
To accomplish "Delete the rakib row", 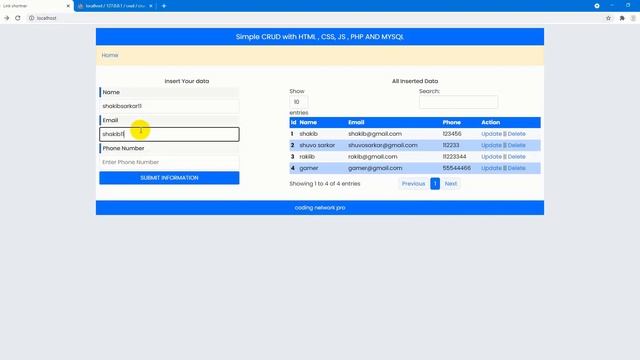I will pos(516,157).
